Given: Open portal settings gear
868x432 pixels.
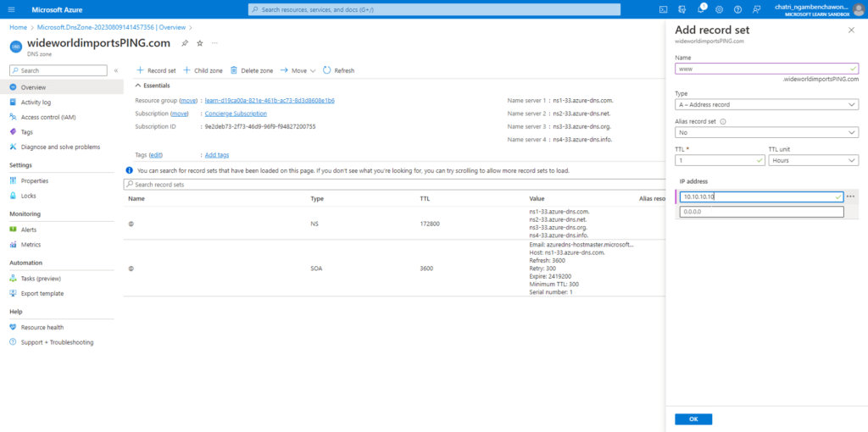Looking at the screenshot, I should coord(719,9).
